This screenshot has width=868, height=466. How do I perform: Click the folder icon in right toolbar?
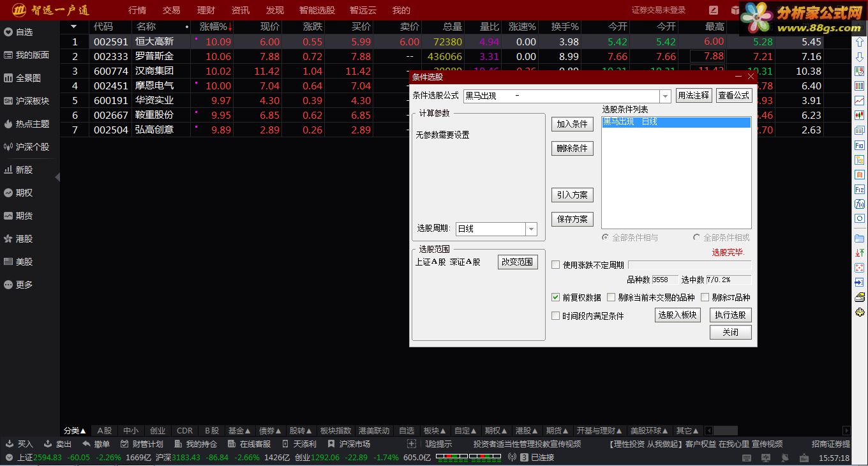click(x=860, y=238)
